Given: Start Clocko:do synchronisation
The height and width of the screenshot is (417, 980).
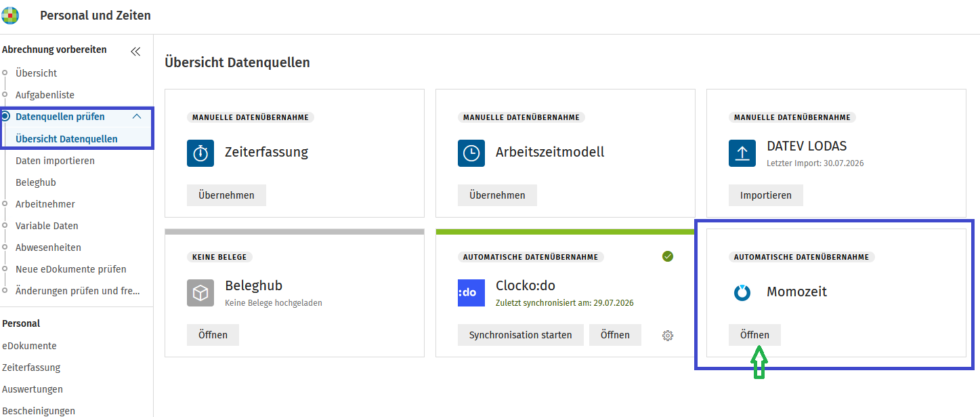Looking at the screenshot, I should click(x=521, y=335).
